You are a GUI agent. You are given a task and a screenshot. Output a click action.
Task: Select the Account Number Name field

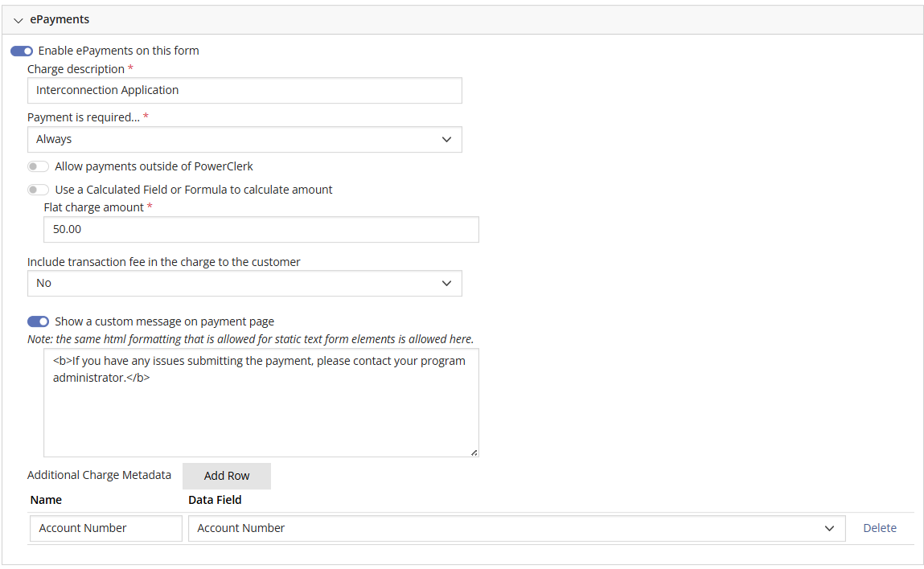pos(105,528)
